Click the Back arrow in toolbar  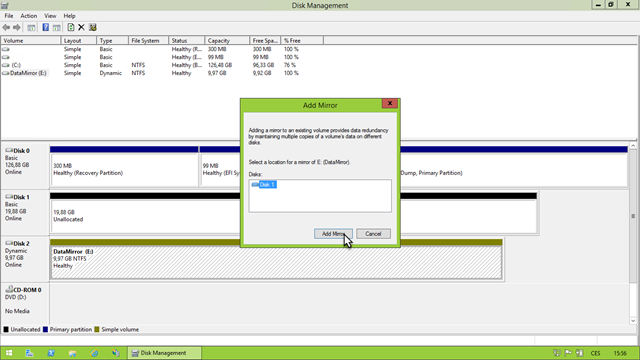coord(6,27)
